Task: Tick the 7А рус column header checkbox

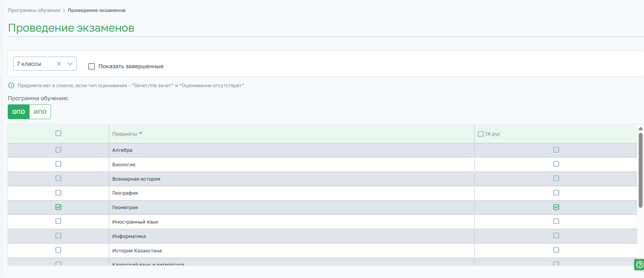Action: pos(481,134)
